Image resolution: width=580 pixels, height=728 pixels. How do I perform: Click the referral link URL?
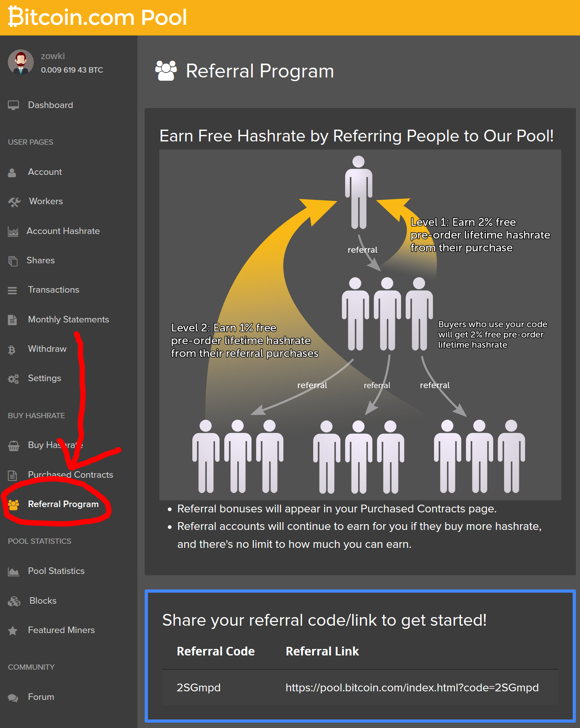click(412, 688)
